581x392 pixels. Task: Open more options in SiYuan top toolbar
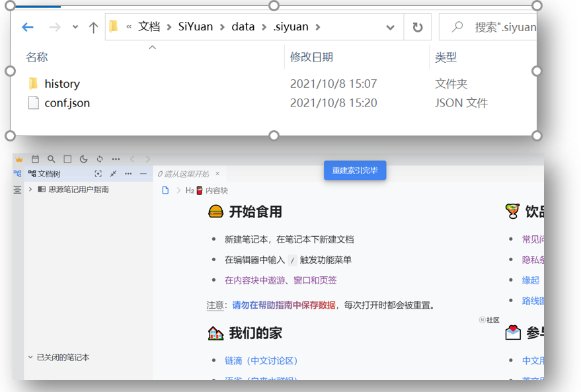tap(116, 159)
